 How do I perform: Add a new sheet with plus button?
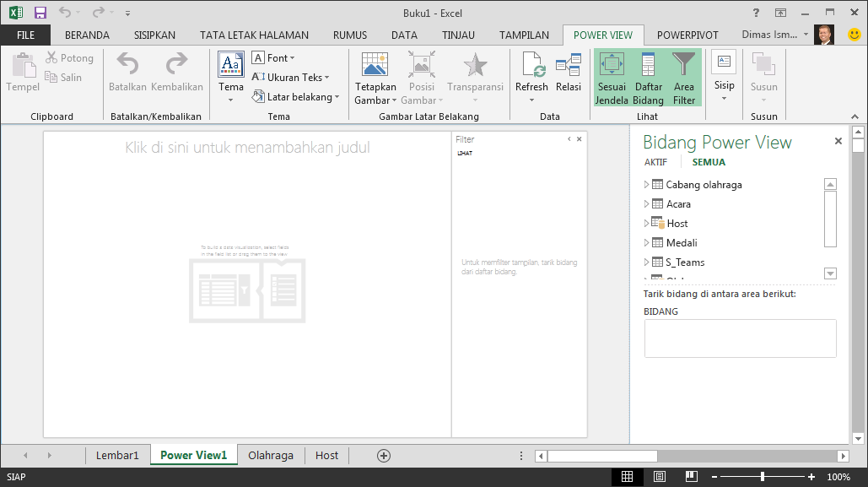(x=384, y=456)
